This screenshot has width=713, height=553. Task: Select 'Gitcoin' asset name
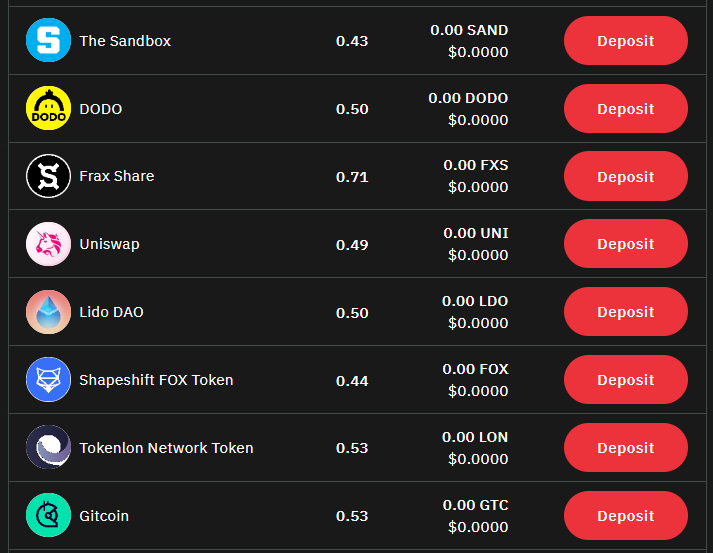click(x=104, y=516)
